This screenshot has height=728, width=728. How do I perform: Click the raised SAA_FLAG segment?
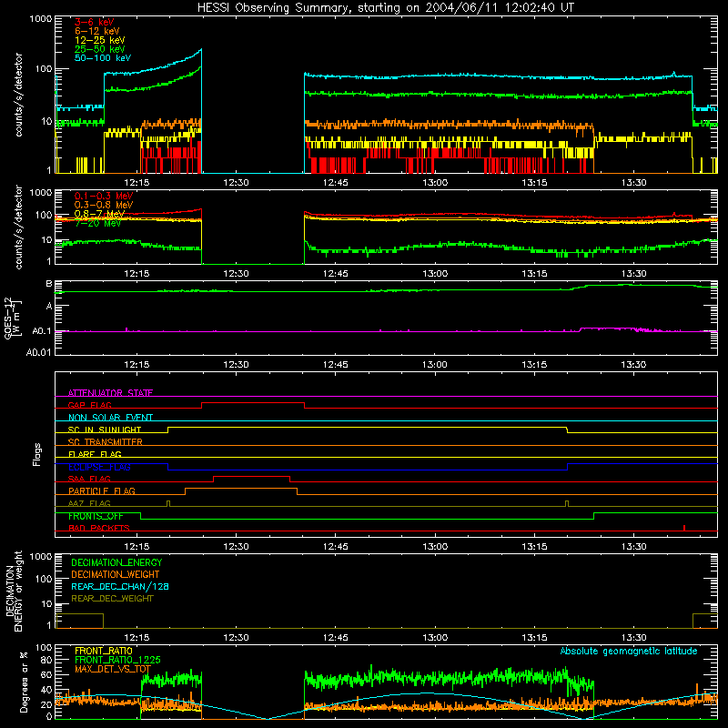(x=252, y=476)
